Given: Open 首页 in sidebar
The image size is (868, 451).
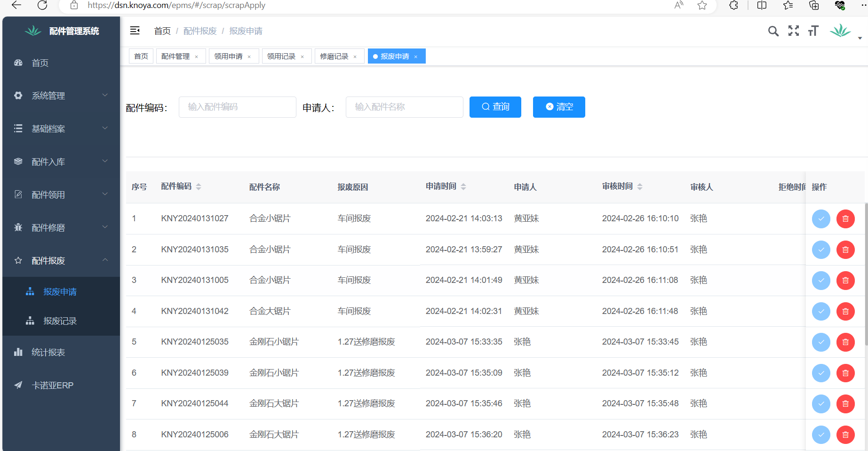Looking at the screenshot, I should (61, 63).
